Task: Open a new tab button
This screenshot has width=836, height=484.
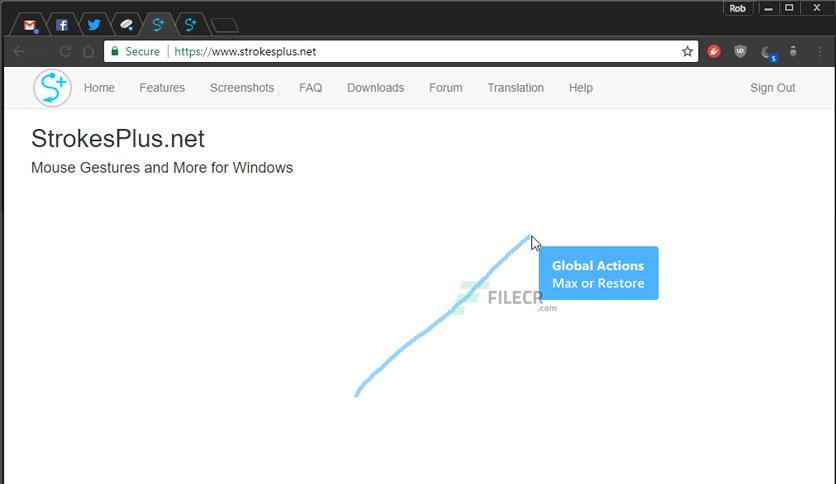Action: (x=224, y=25)
